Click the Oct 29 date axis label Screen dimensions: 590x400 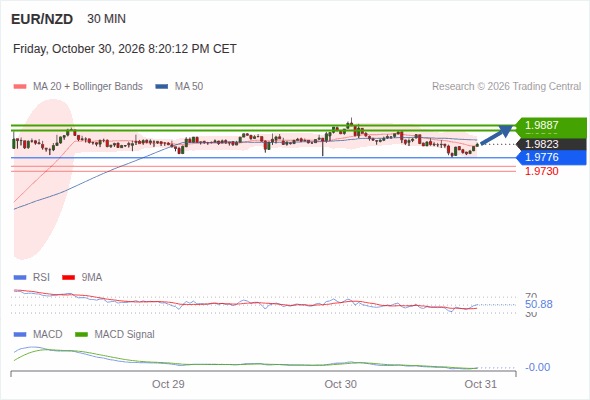168,384
